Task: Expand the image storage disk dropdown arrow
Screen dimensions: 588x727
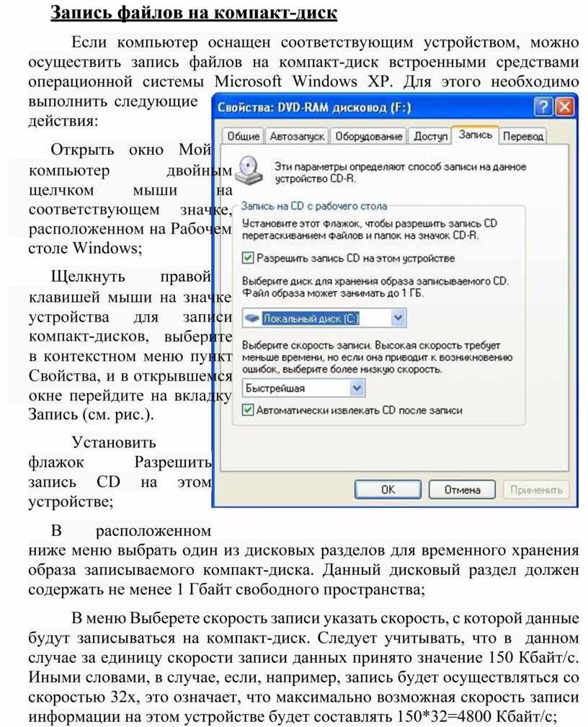Action: [x=398, y=318]
